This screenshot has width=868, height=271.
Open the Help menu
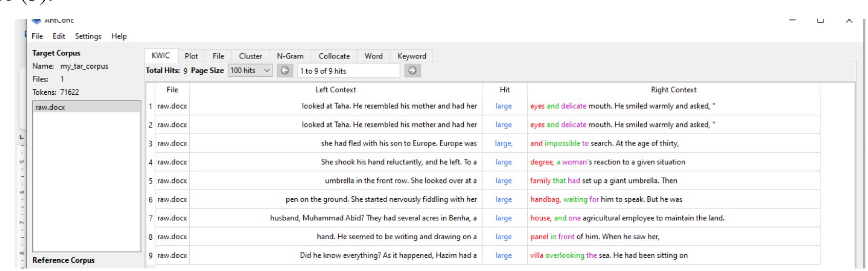[x=119, y=36]
